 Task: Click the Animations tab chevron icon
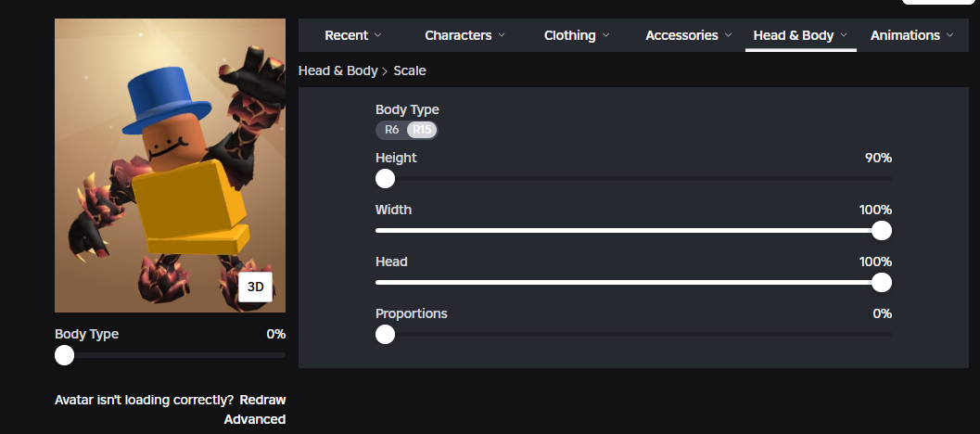(x=949, y=35)
